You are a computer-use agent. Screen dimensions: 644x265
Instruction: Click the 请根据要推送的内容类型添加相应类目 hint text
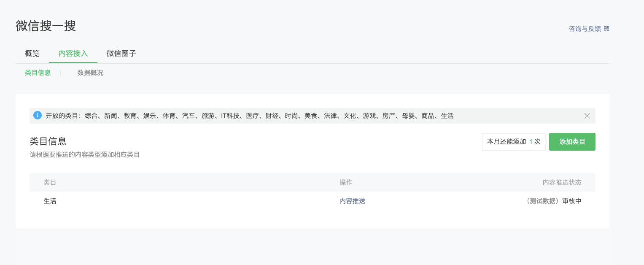click(x=85, y=154)
